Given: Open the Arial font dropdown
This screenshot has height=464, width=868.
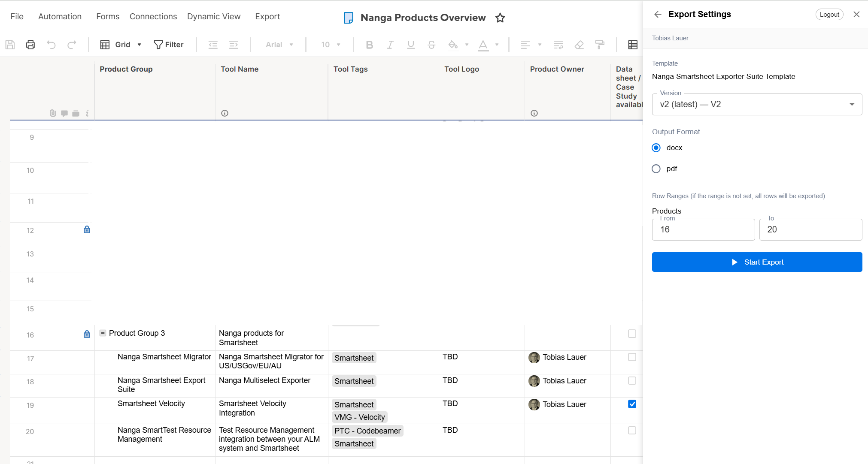Looking at the screenshot, I should [x=279, y=45].
